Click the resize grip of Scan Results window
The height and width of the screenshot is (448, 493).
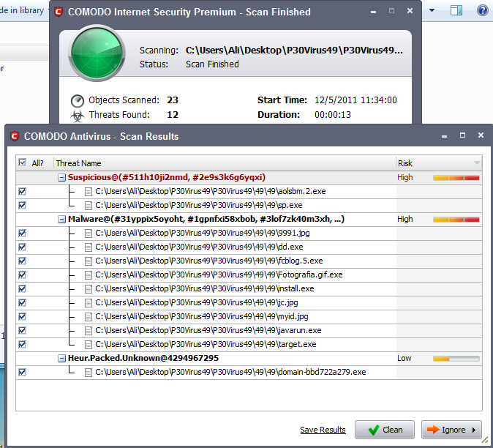484,440
